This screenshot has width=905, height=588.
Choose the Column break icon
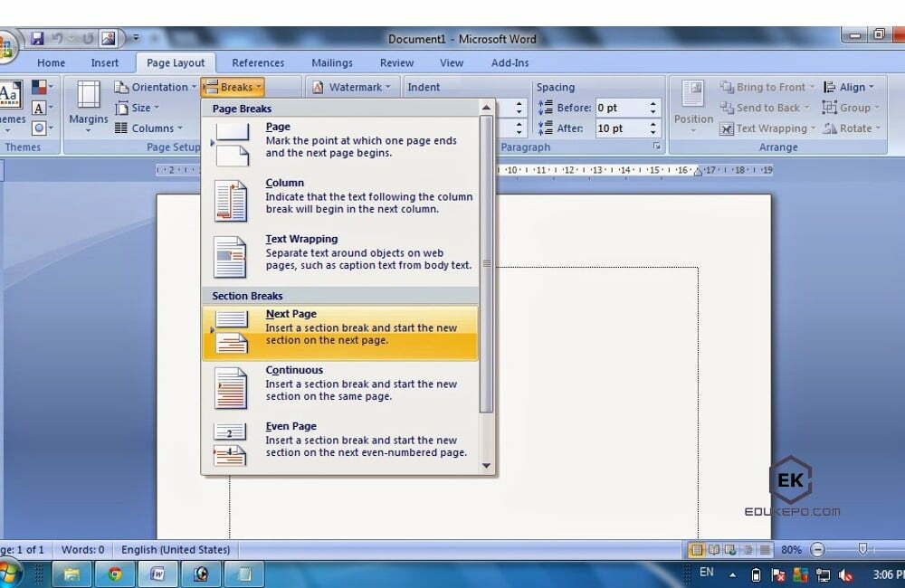coord(231,200)
